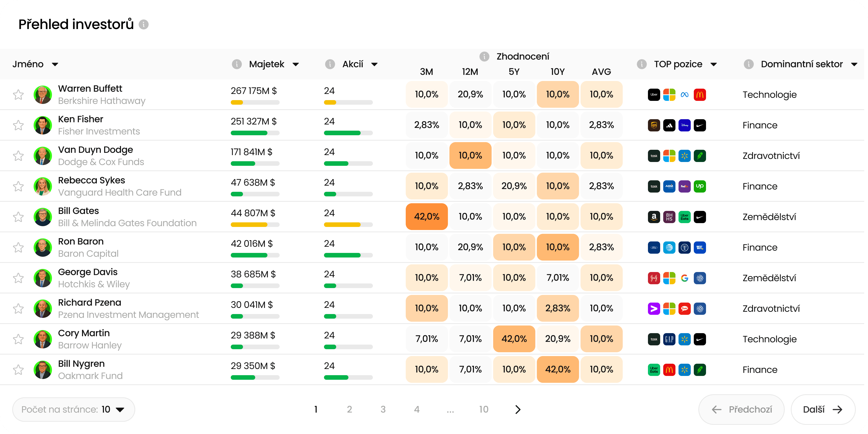This screenshot has height=434, width=868.
Task: Click the info icon next to Zhodnocení
Action: [484, 56]
